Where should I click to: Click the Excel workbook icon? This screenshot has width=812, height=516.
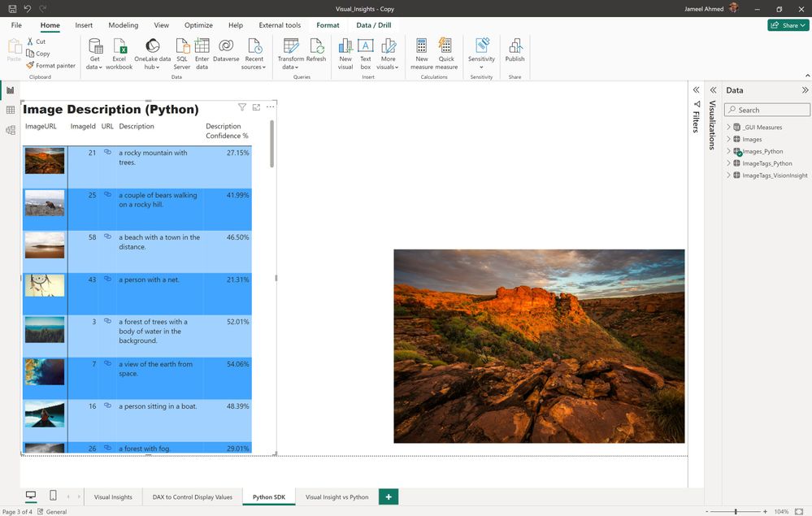(x=119, y=46)
